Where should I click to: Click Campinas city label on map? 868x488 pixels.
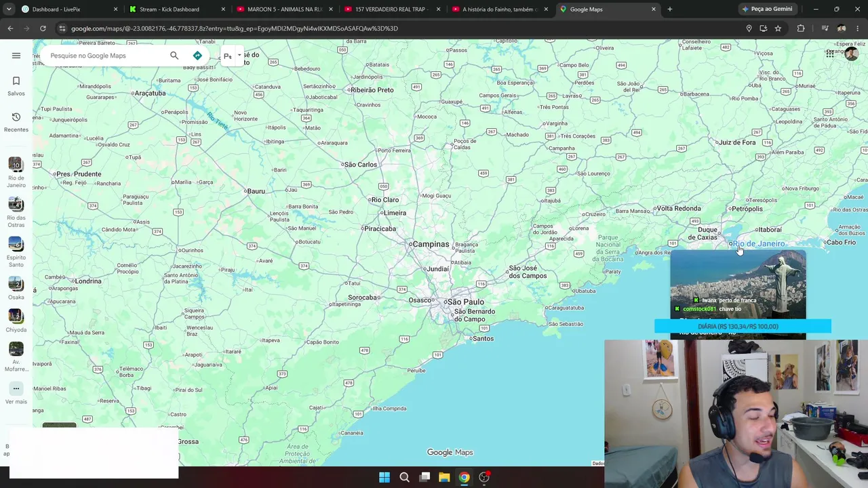tap(431, 244)
